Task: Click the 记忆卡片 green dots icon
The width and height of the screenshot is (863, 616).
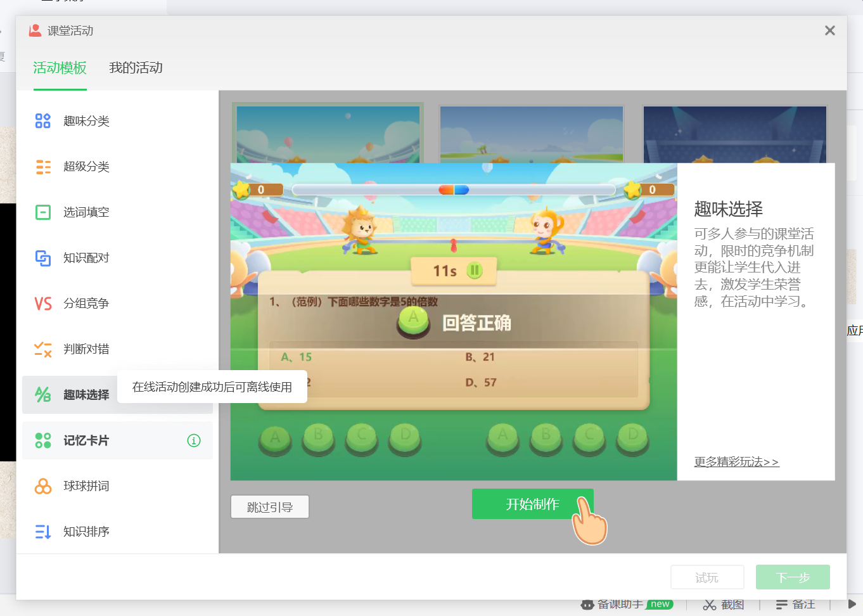Action: tap(42, 440)
